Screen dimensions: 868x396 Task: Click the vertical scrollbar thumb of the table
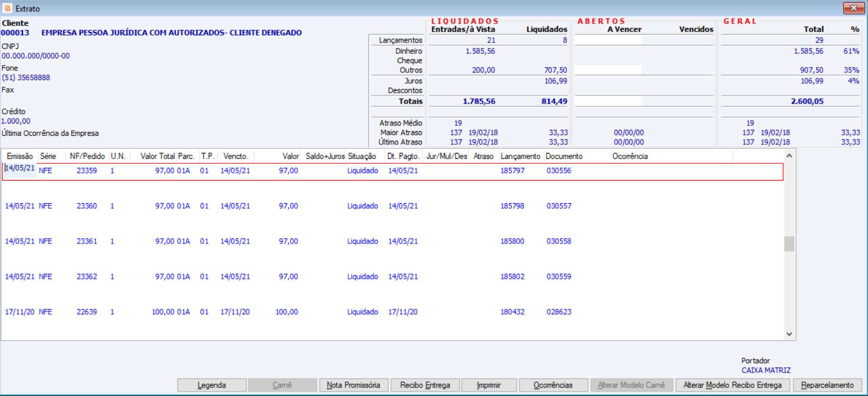(x=789, y=243)
